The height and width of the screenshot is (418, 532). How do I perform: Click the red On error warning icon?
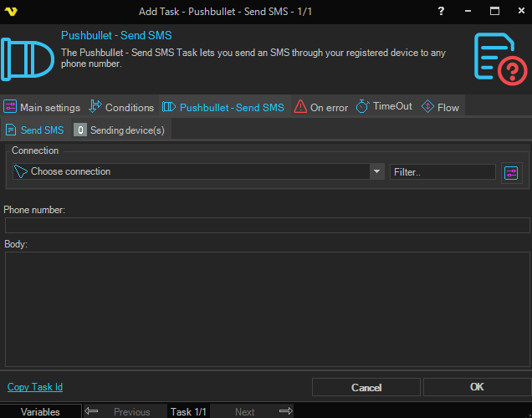tap(300, 107)
